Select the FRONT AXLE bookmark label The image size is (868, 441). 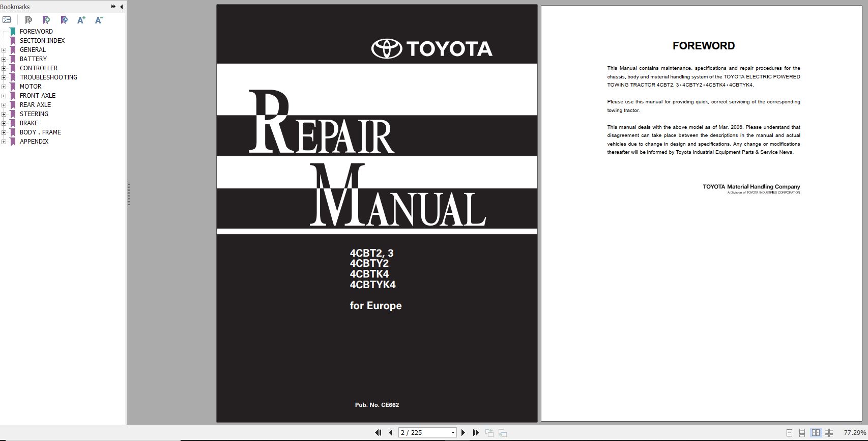(38, 96)
